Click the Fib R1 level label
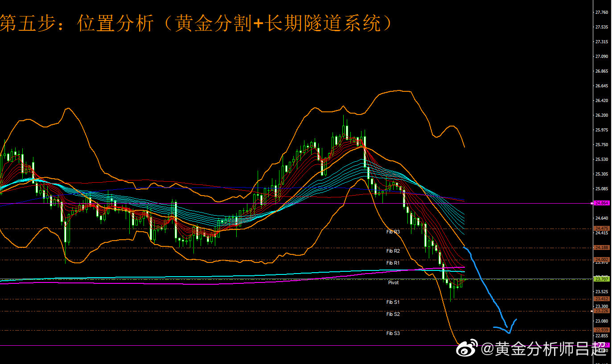 point(393,263)
